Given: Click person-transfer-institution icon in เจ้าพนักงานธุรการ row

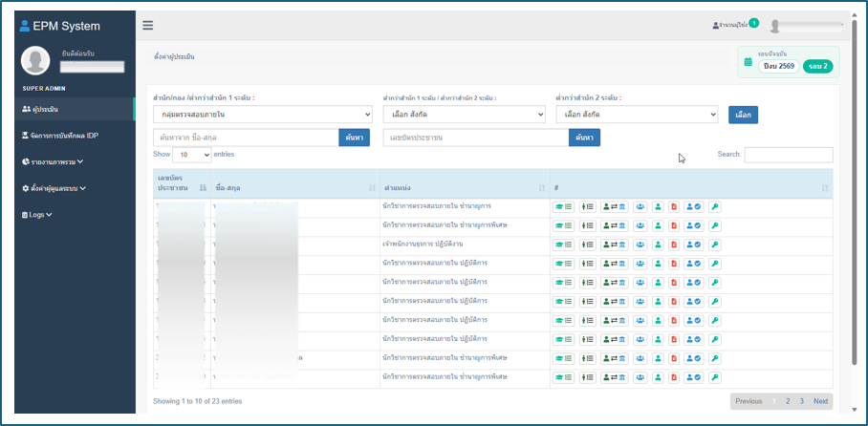Looking at the screenshot, I should 615,245.
